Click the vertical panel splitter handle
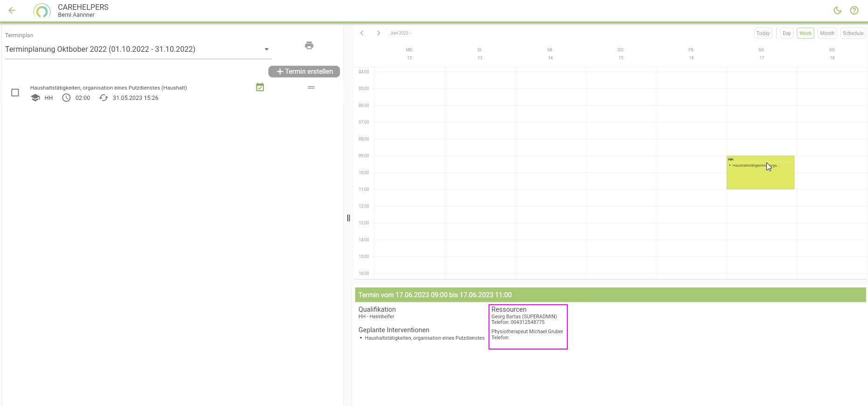The image size is (868, 406). coord(348,218)
